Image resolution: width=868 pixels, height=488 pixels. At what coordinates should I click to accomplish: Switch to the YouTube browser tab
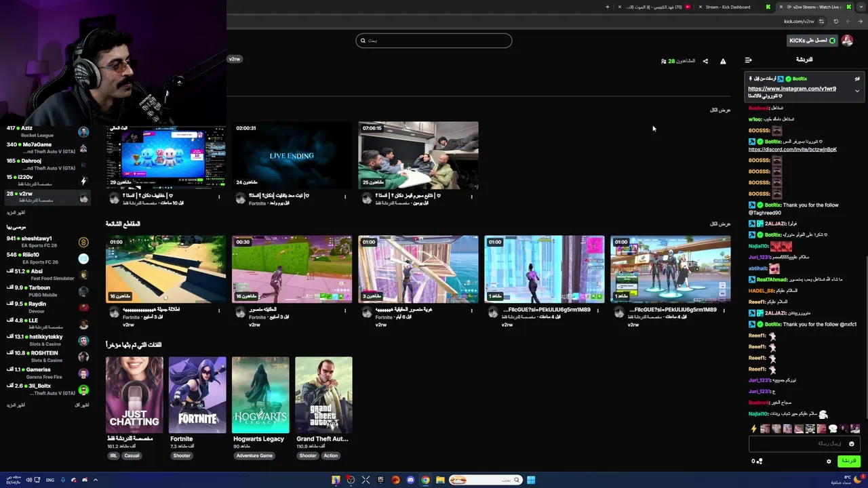point(654,7)
